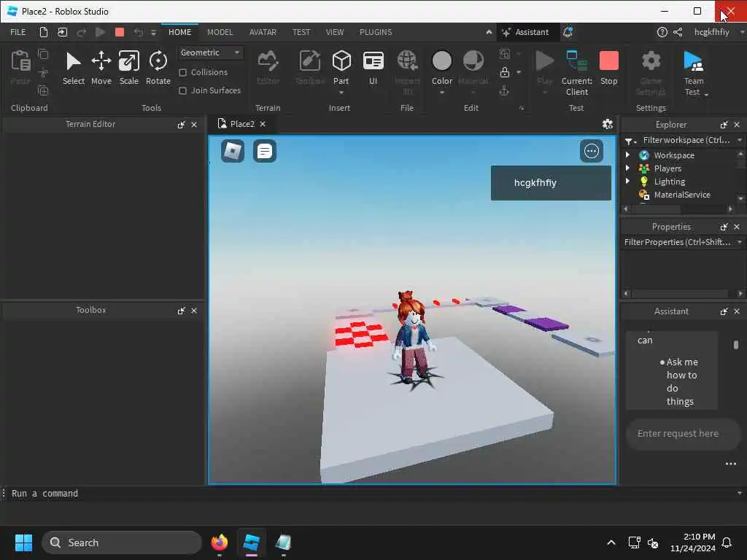The height and width of the screenshot is (560, 747).
Task: Click the Material icon
Action: point(473,68)
